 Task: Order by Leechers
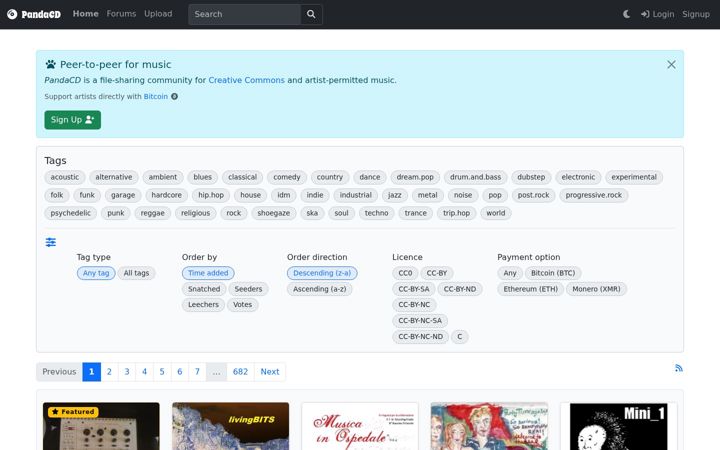point(203,305)
